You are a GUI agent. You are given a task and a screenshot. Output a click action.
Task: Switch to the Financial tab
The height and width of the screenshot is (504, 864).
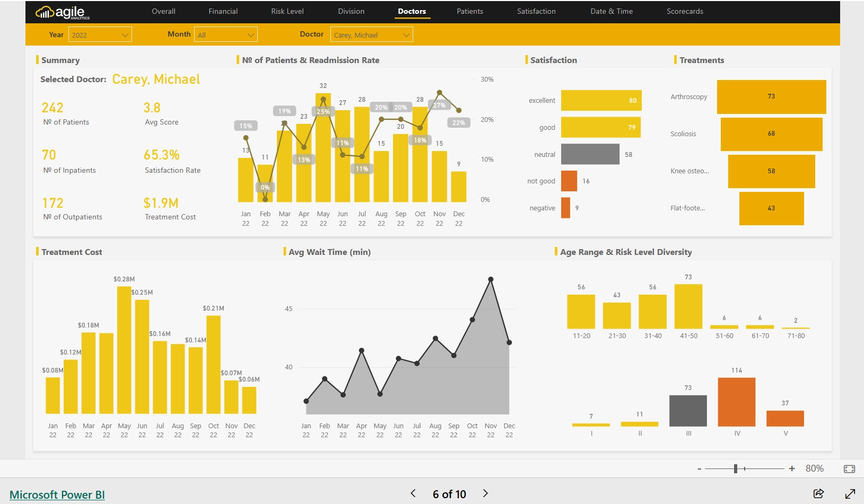223,11
